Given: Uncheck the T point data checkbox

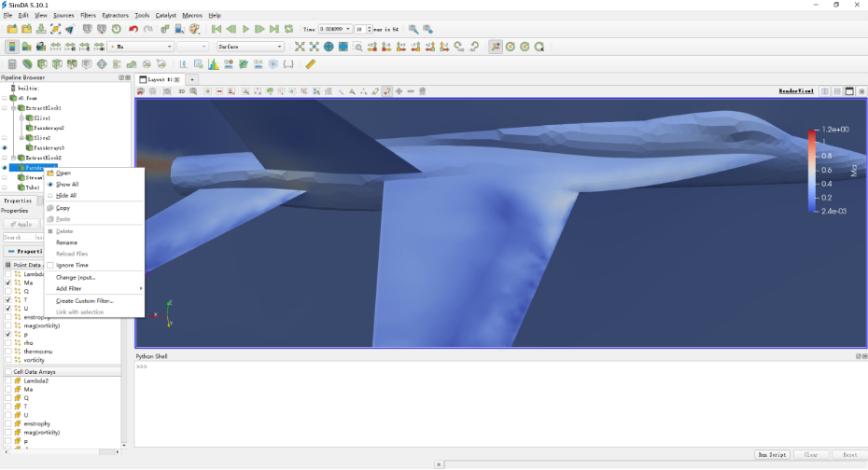Looking at the screenshot, I should [x=8, y=299].
